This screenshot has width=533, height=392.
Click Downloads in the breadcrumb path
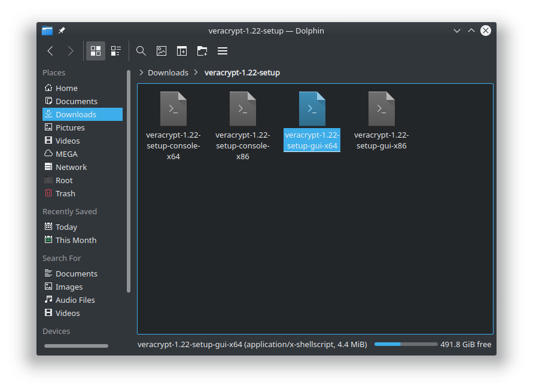(168, 72)
